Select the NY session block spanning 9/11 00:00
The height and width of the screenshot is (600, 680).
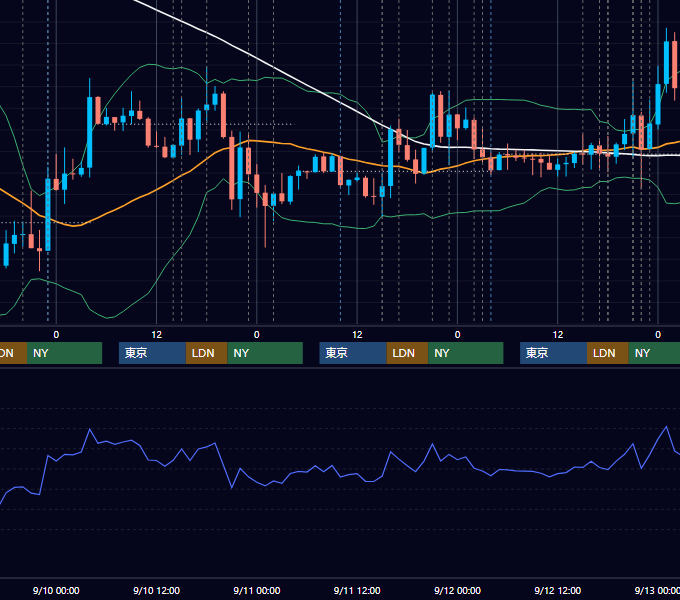[x=265, y=353]
